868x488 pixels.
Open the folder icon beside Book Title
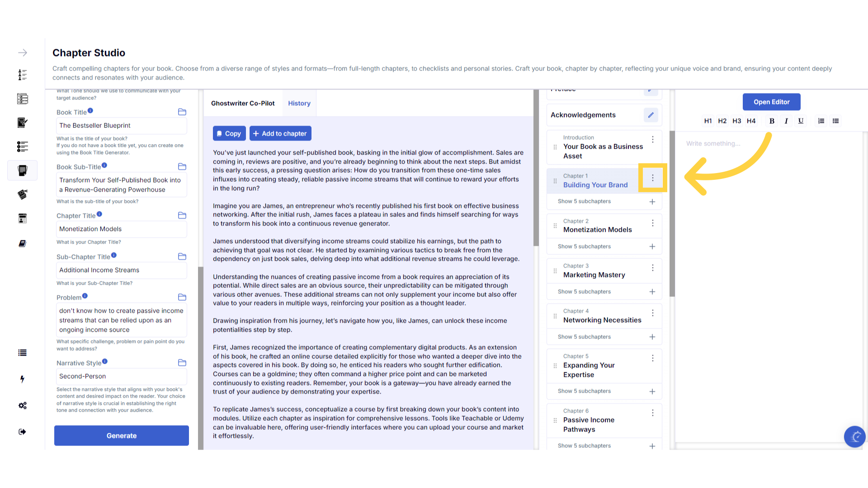(x=182, y=112)
